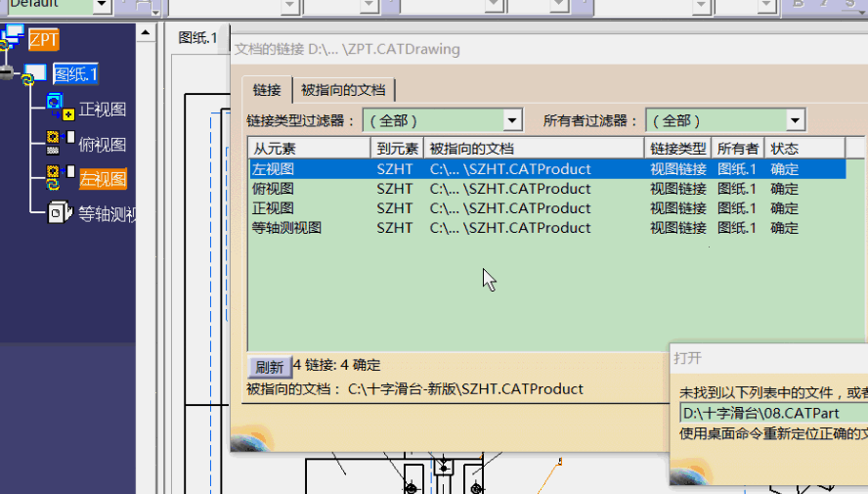The height and width of the screenshot is (494, 868).
Task: Expand the Default style dropdown
Action: [x=102, y=5]
